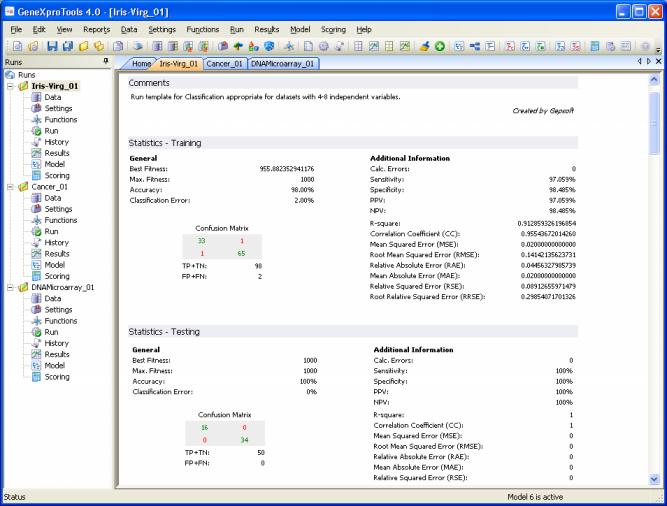This screenshot has height=506, width=667.
Task: Select Data under DNAMicroarray_01
Action: click(53, 298)
